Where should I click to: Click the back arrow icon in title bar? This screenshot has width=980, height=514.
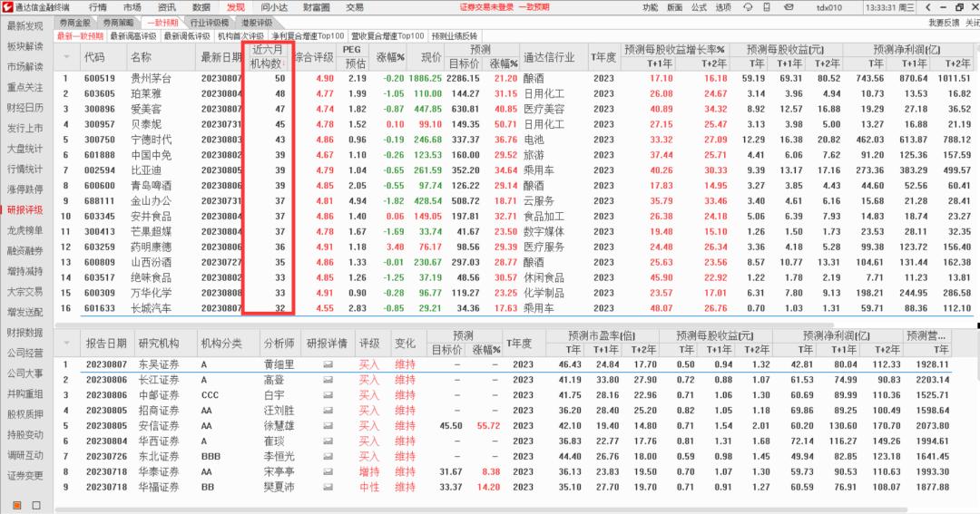(928, 7)
